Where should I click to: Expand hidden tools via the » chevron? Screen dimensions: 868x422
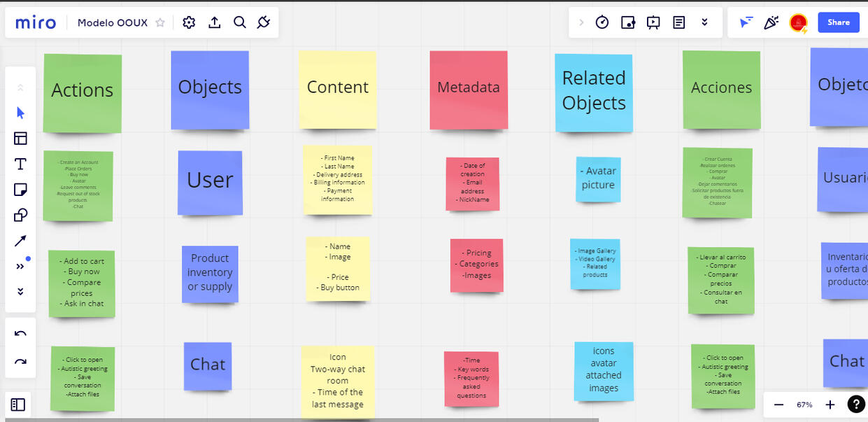[x=20, y=265]
